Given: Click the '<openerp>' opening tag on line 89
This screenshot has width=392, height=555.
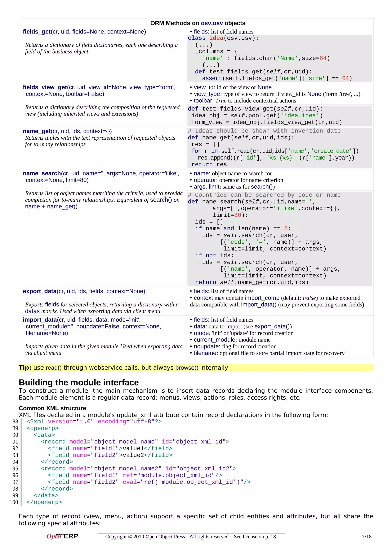Looking at the screenshot, I should (42, 428).
